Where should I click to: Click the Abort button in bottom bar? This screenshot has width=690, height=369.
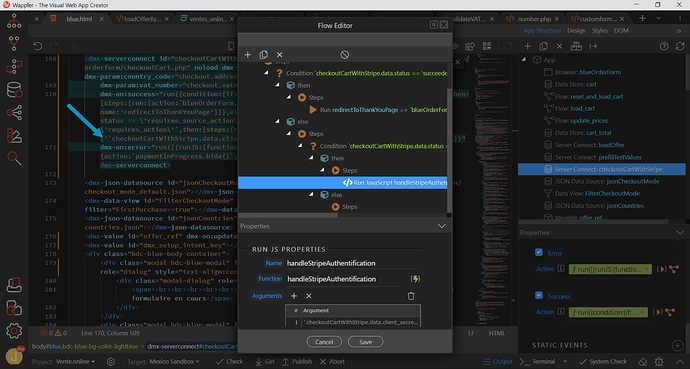[332, 362]
